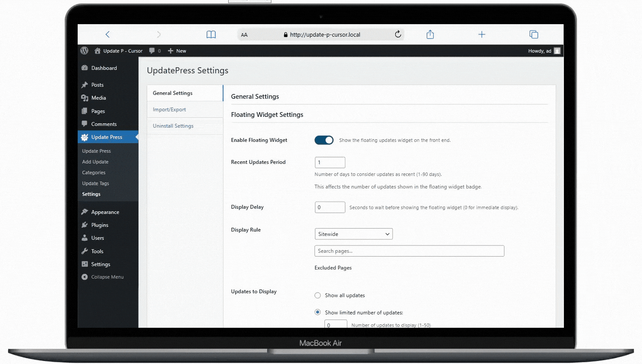642x364 pixels.
Task: Open the Update Tags submenu link
Action: [x=95, y=183]
